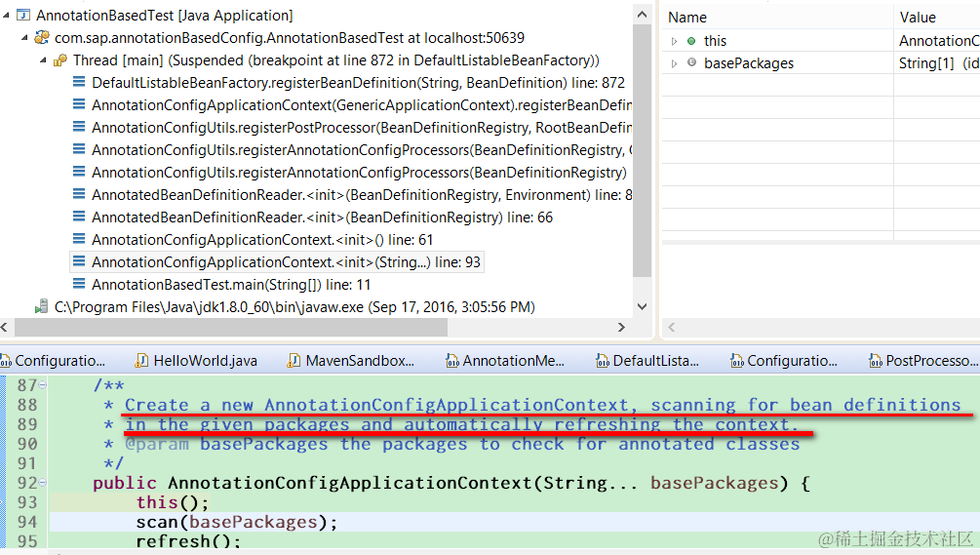Collapse the com.sap.annotationBasedConfig.AnnotationBasedTest node

(x=24, y=37)
